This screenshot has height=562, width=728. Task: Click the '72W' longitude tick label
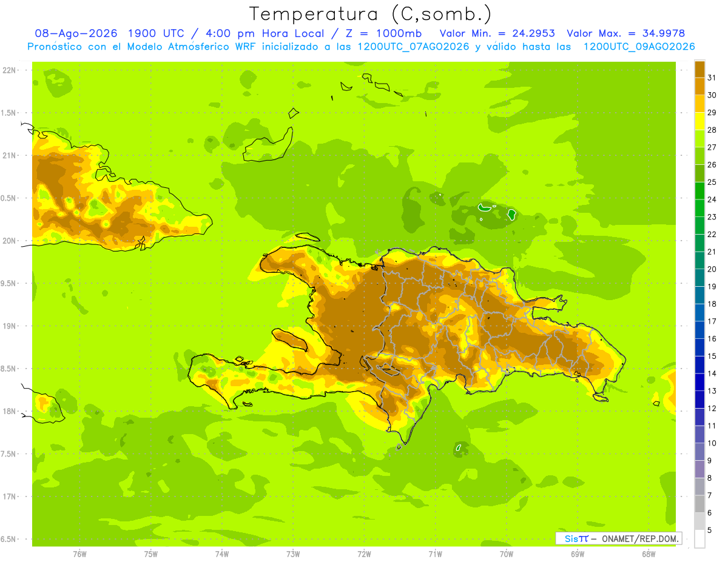[364, 554]
